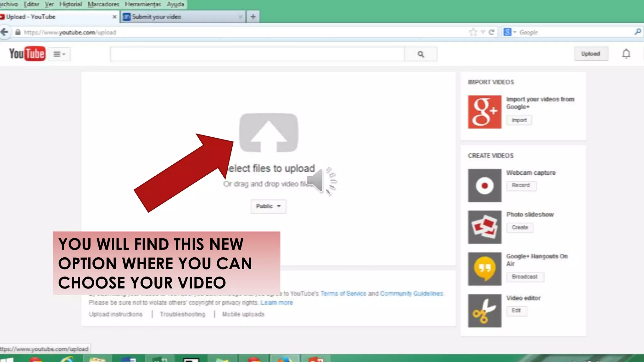The height and width of the screenshot is (362, 644).
Task: Open the YouTube guide menu button
Action: [59, 54]
